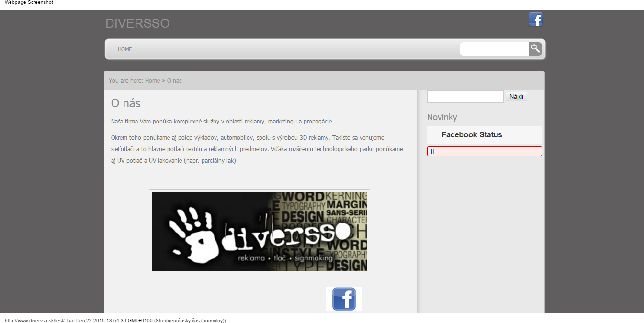Click the DIVERSSO site title
Screen dimensions: 644x323
coord(137,23)
